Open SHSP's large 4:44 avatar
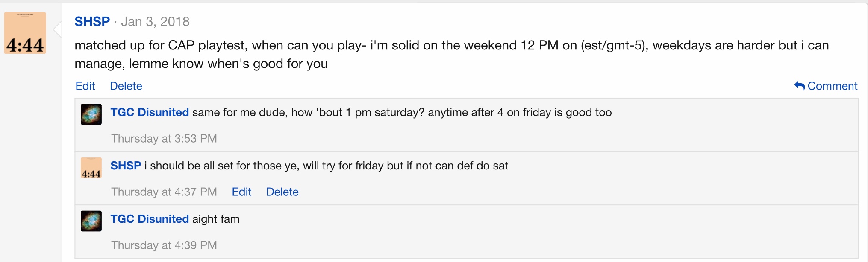 pyautogui.click(x=25, y=33)
